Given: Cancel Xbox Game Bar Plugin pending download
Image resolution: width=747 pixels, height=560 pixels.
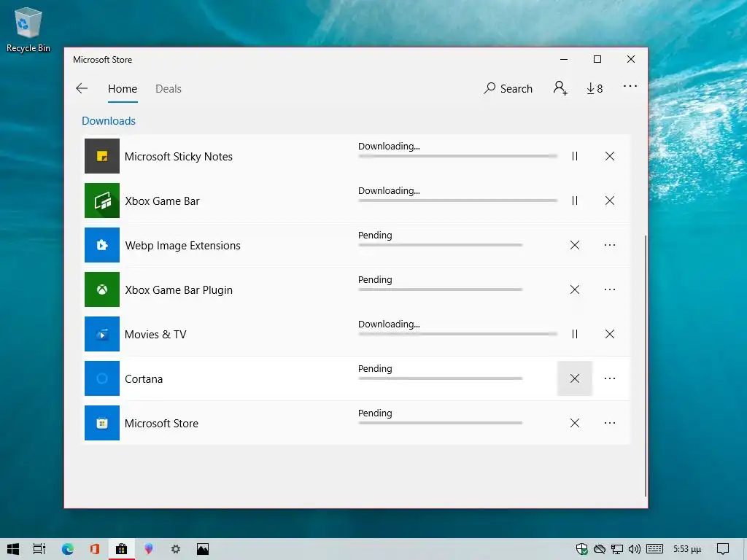Looking at the screenshot, I should click(575, 289).
